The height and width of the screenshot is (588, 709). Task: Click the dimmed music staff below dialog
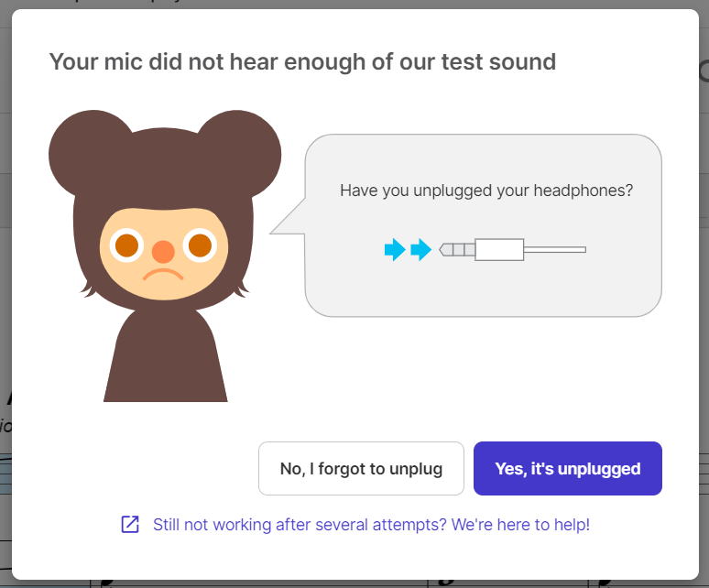coord(275,583)
